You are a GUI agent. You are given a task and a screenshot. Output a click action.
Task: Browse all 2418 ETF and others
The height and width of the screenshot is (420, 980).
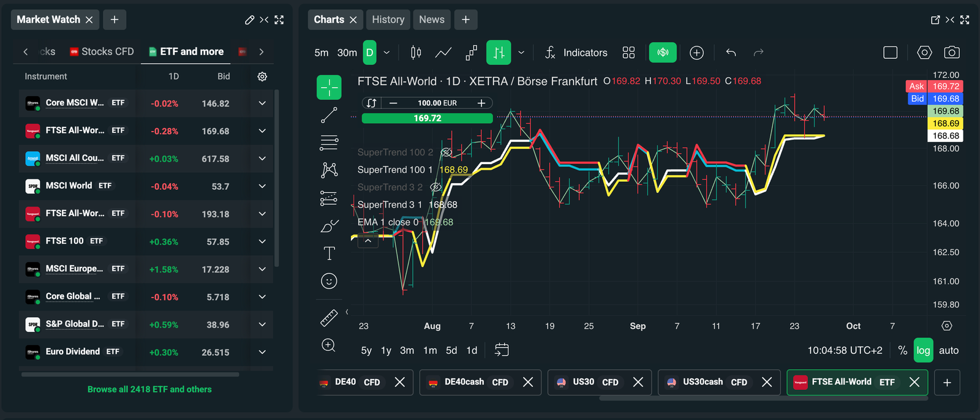point(149,389)
